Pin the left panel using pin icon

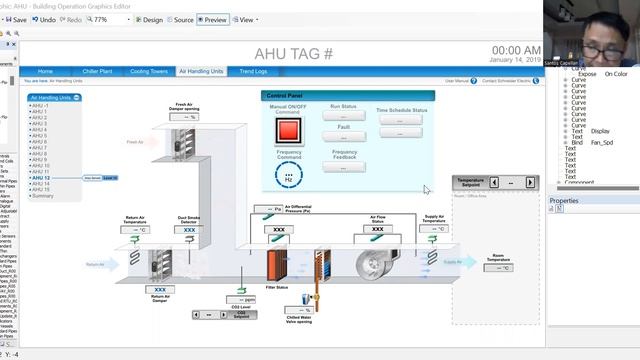point(7,44)
